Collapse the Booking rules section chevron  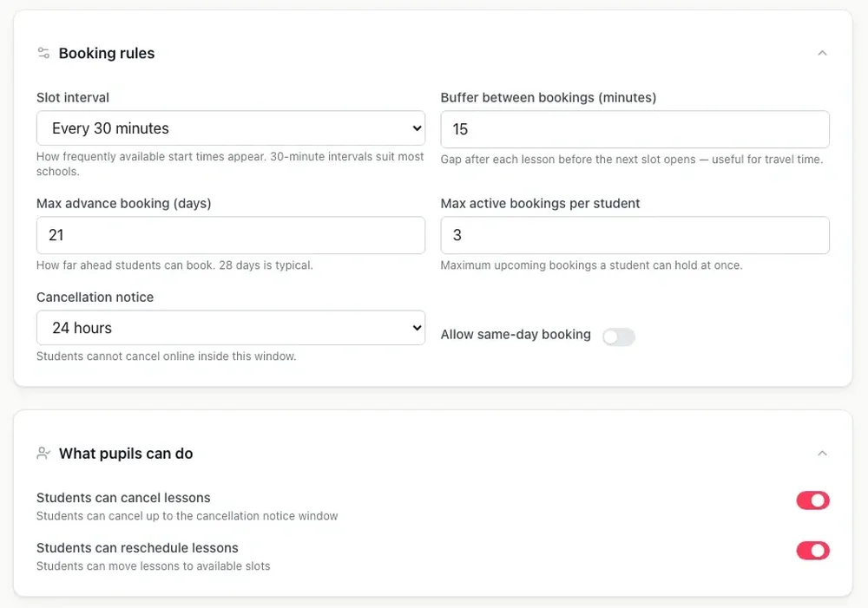click(822, 53)
